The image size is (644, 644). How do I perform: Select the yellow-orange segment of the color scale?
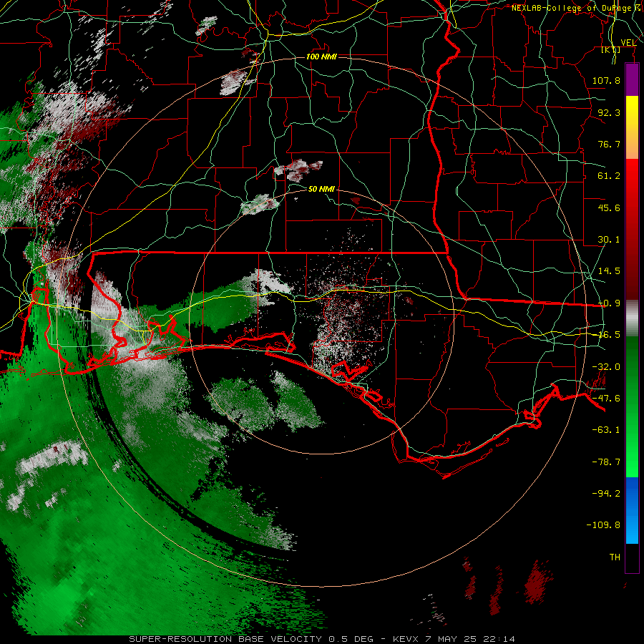tap(632, 127)
